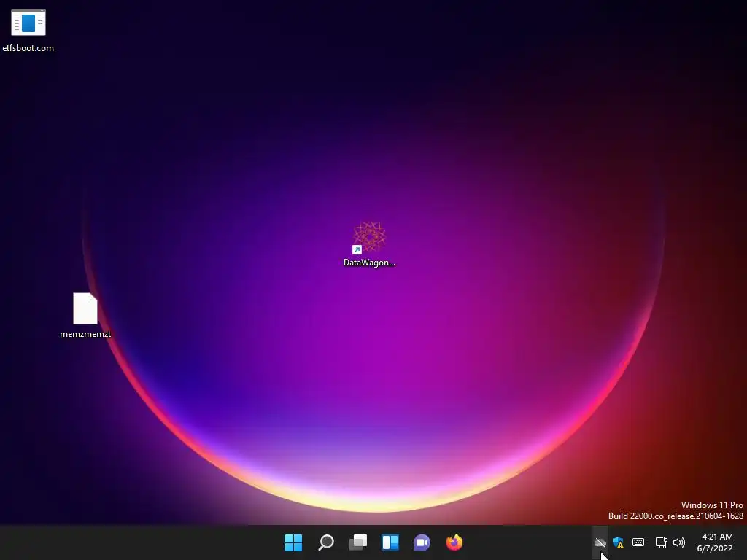Click the OneDrive cloud tray icon
Screen dimensions: 747x560
600,542
